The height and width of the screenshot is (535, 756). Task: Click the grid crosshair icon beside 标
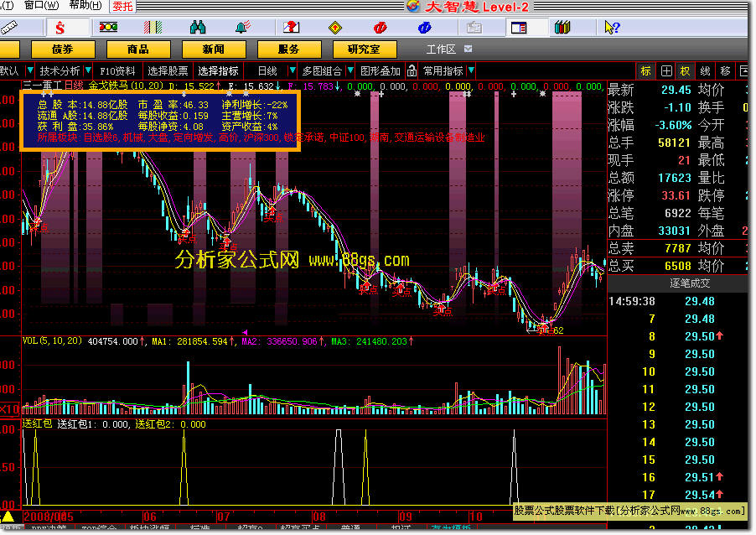(666, 71)
